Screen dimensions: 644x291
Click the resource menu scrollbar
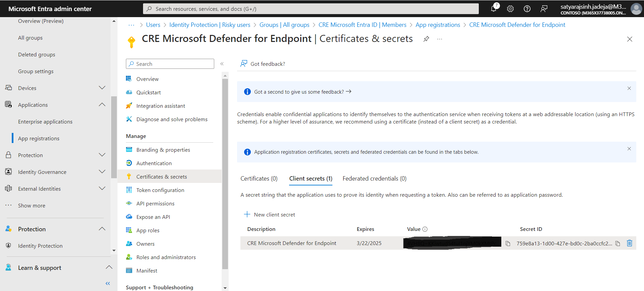[225, 174]
